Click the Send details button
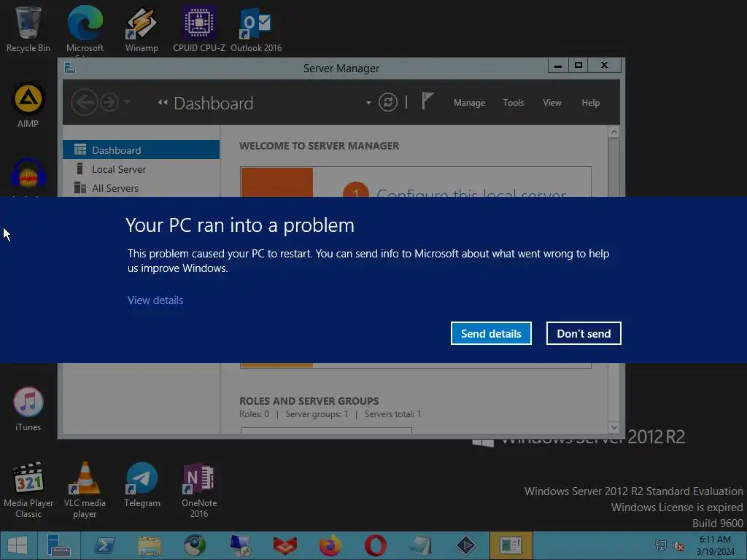The image size is (747, 560). pyautogui.click(x=491, y=333)
